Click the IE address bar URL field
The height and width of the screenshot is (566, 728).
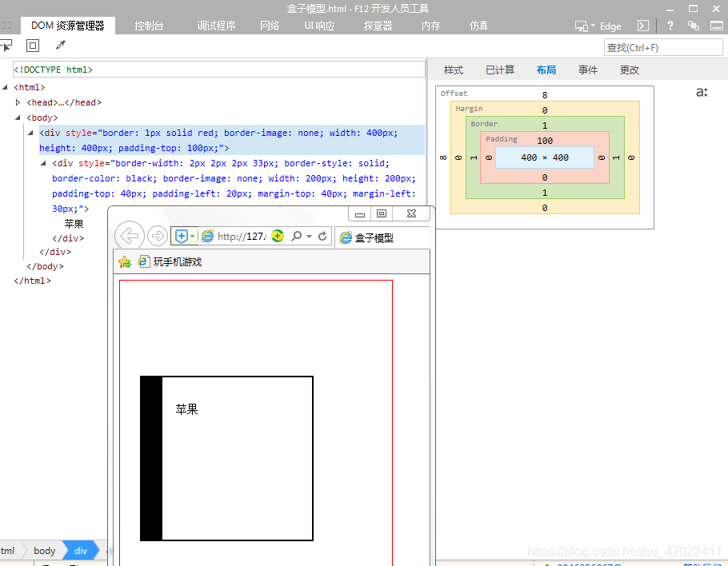click(242, 236)
